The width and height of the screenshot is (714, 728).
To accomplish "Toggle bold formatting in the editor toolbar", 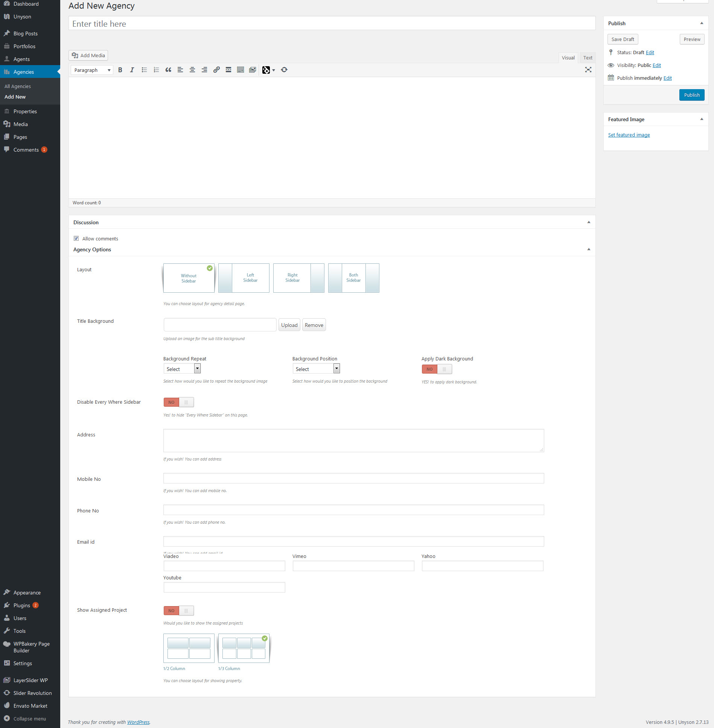I will coord(120,70).
